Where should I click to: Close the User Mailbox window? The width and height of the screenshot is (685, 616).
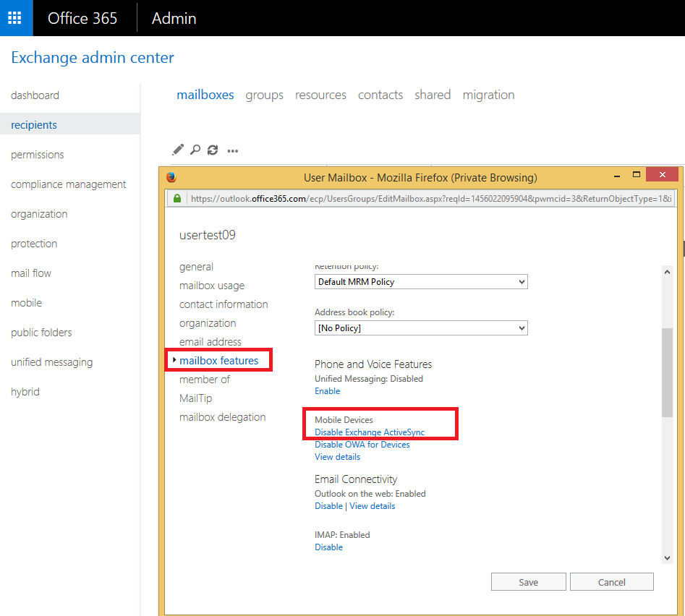663,175
